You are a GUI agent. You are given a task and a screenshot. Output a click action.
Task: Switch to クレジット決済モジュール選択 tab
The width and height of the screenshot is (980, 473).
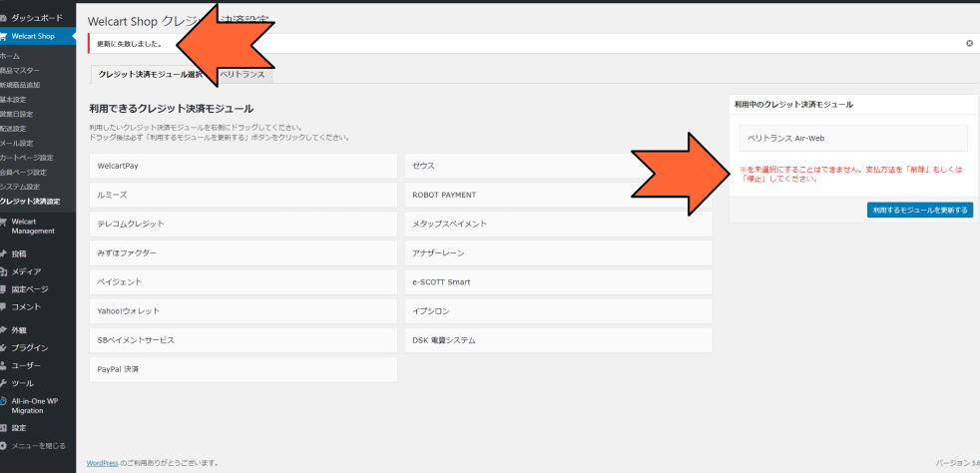point(150,75)
